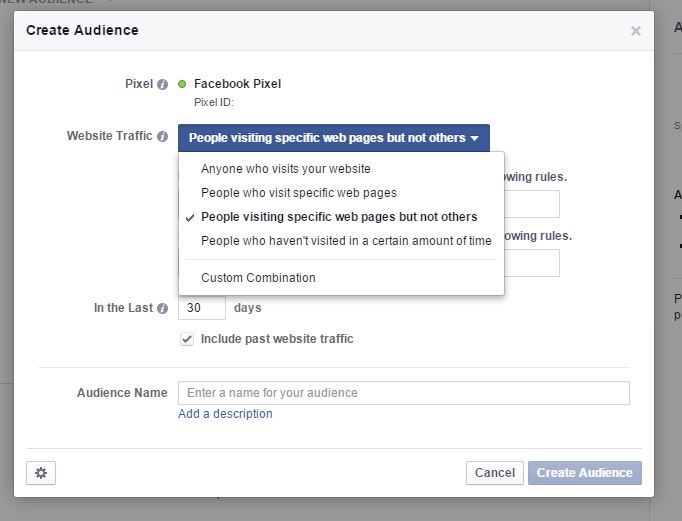
Task: Click the Facebook Pixel name text
Action: pos(237,83)
